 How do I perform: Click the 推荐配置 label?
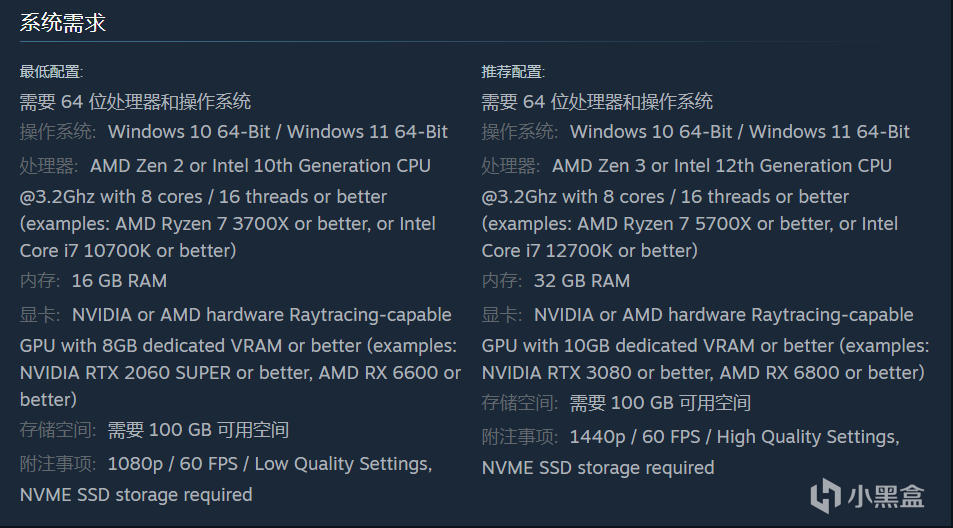513,72
